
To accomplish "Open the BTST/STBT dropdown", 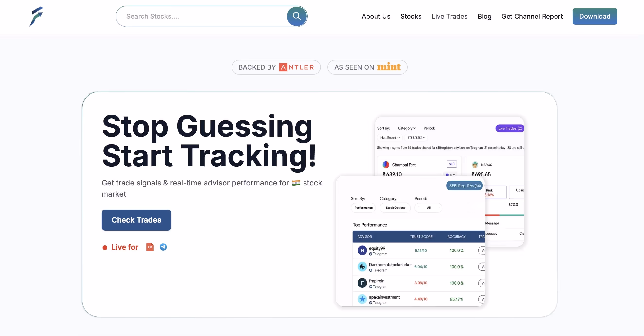I will click(416, 138).
